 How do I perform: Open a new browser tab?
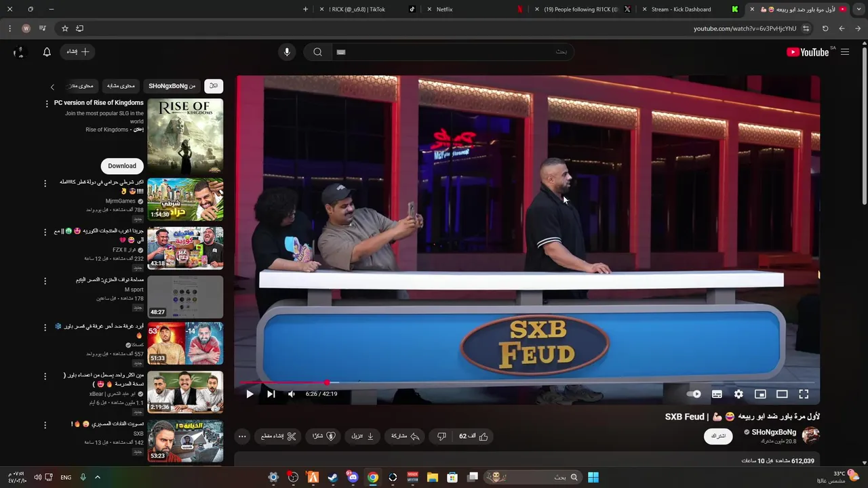tap(305, 9)
